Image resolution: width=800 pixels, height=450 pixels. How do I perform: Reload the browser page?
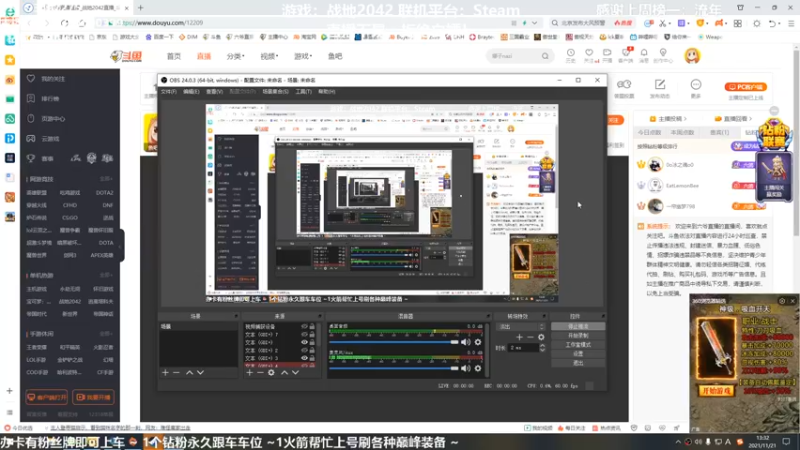(x=64, y=23)
